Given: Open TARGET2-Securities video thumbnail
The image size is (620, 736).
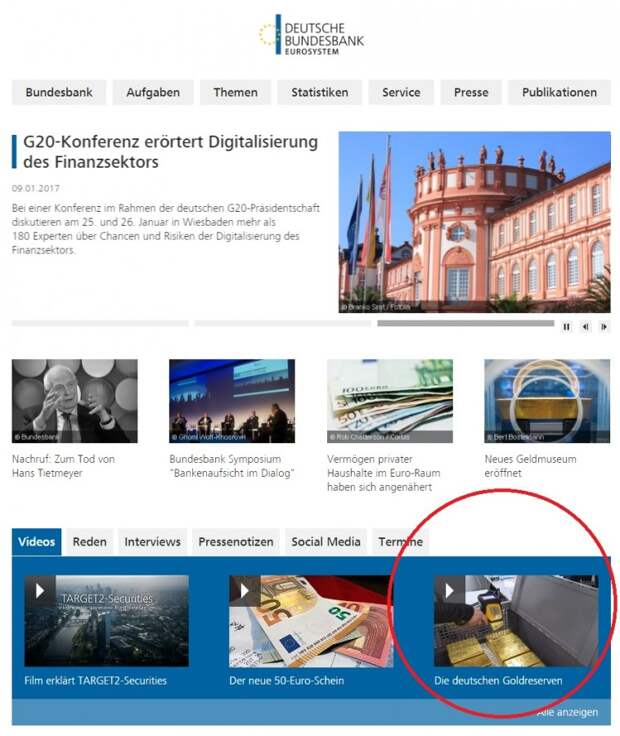Looking at the screenshot, I should pos(107,621).
